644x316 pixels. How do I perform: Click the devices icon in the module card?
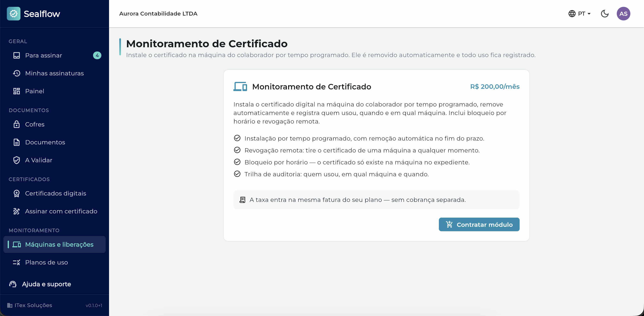click(x=240, y=86)
